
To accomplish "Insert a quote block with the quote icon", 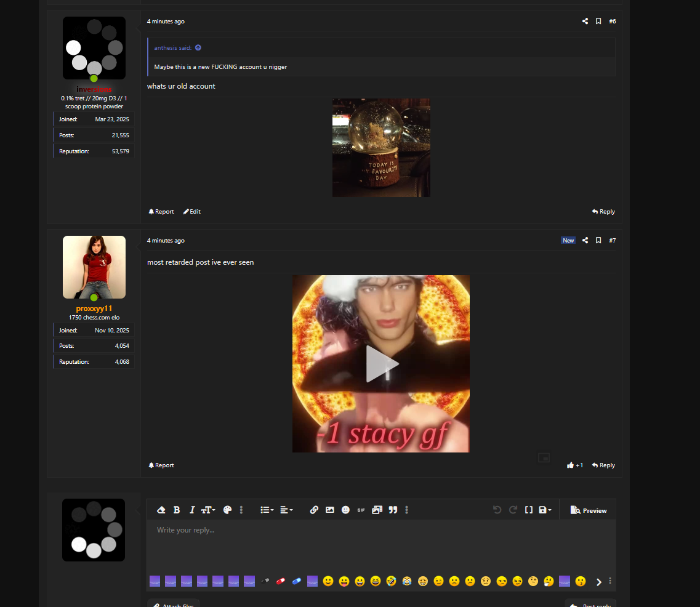I will point(393,510).
